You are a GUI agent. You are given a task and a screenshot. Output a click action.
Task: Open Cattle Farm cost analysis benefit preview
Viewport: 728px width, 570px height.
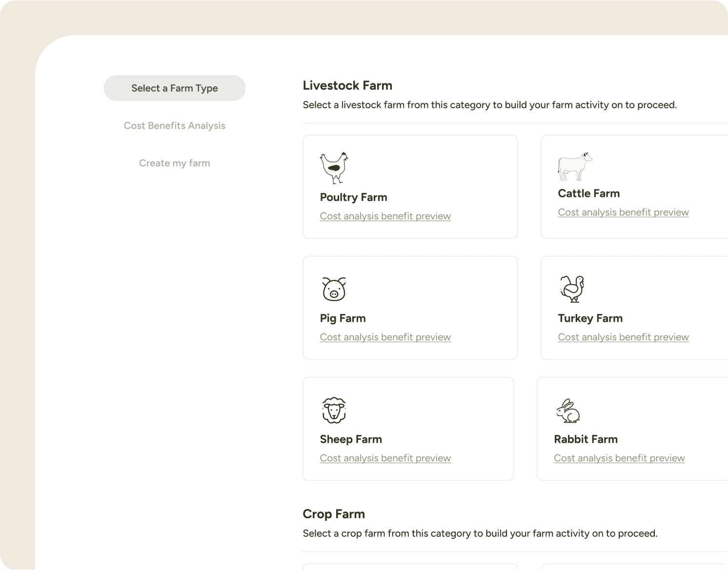(624, 212)
